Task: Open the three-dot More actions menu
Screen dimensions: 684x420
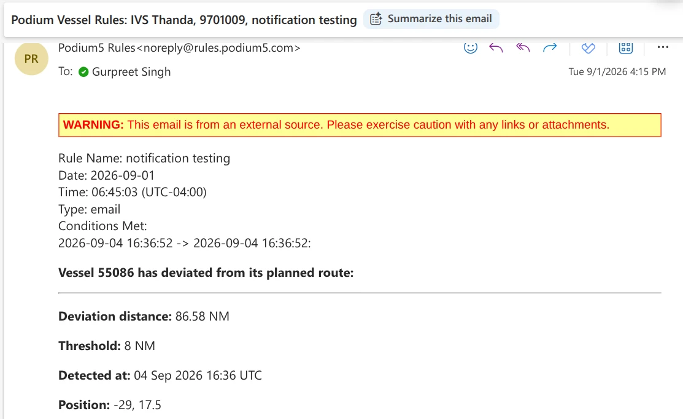Action: (x=663, y=47)
